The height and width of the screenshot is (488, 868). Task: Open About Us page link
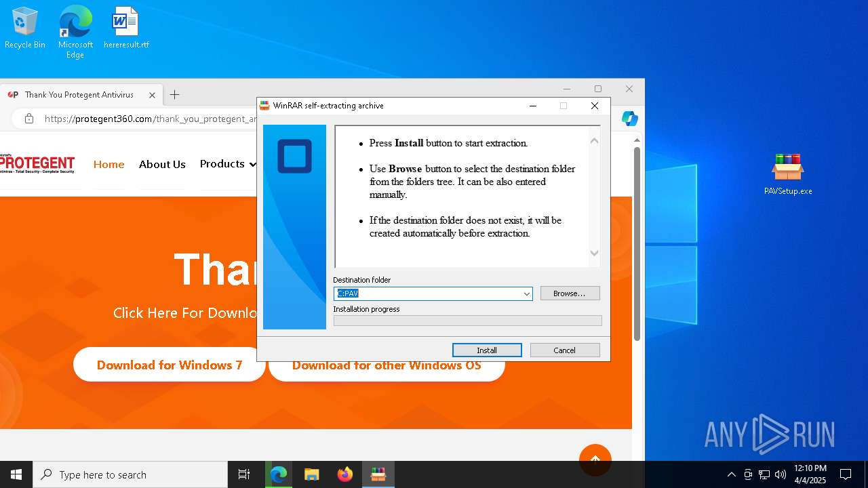coord(162,164)
